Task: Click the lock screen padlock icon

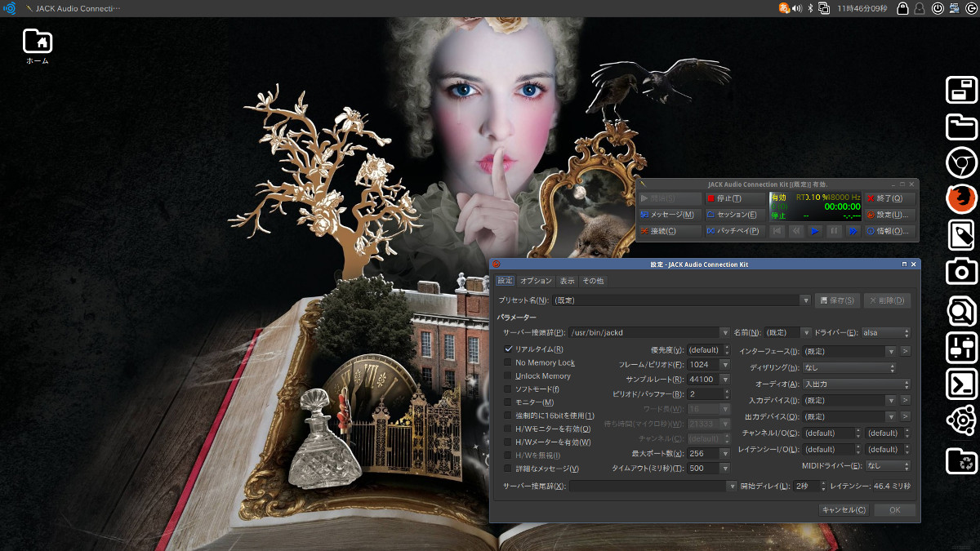Action: click(902, 8)
